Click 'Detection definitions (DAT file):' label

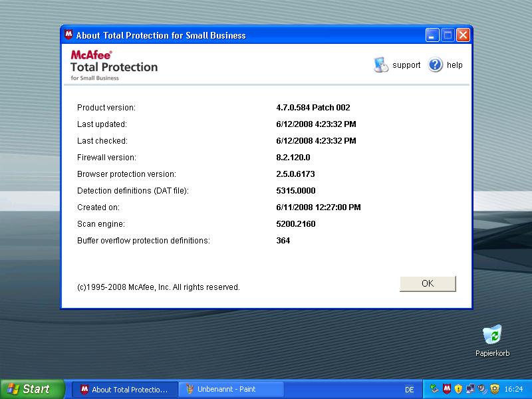132,191
